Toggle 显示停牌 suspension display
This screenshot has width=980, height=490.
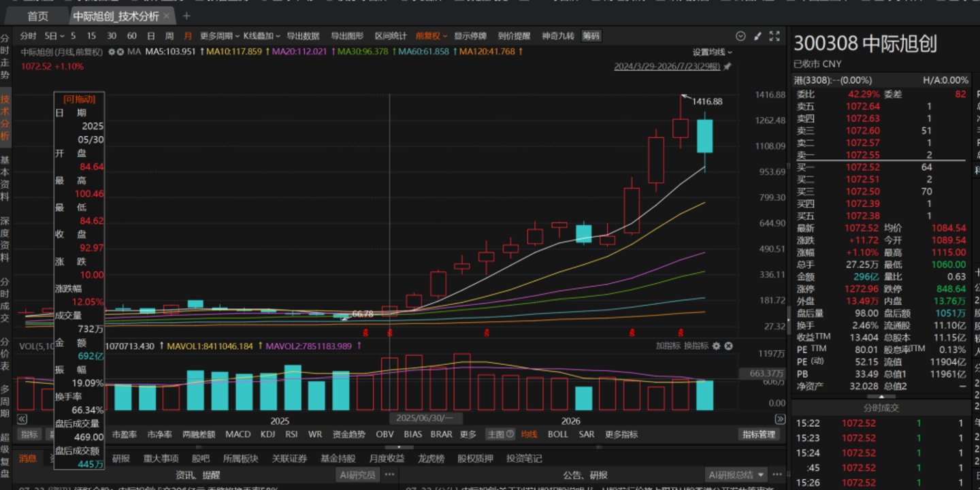470,36
